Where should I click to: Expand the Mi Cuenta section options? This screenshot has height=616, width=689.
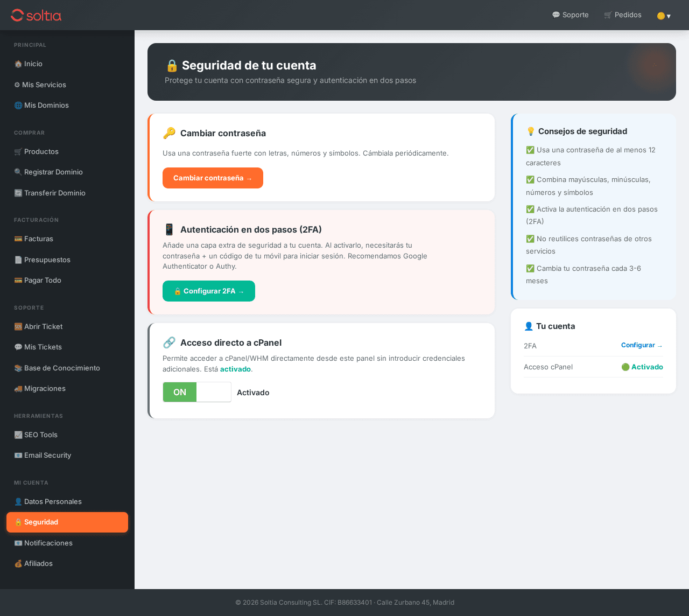31,482
